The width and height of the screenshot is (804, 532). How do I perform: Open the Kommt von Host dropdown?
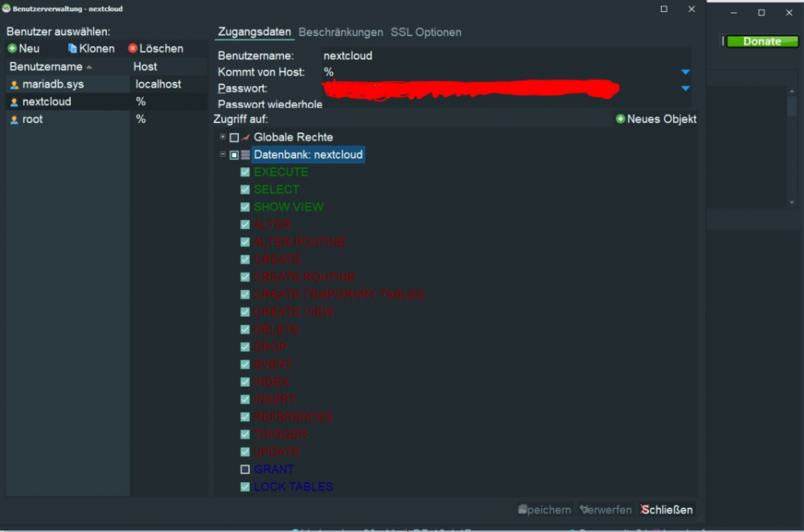coord(686,72)
